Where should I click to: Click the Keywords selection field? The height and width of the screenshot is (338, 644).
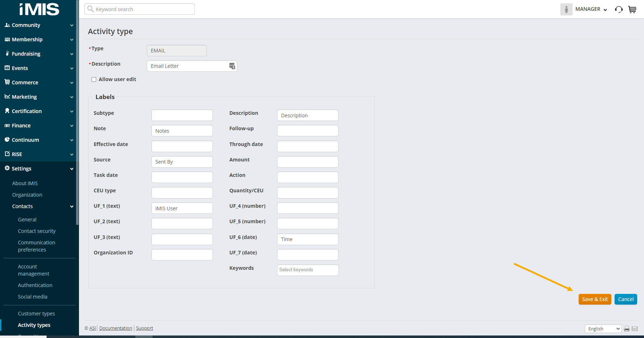pyautogui.click(x=308, y=270)
